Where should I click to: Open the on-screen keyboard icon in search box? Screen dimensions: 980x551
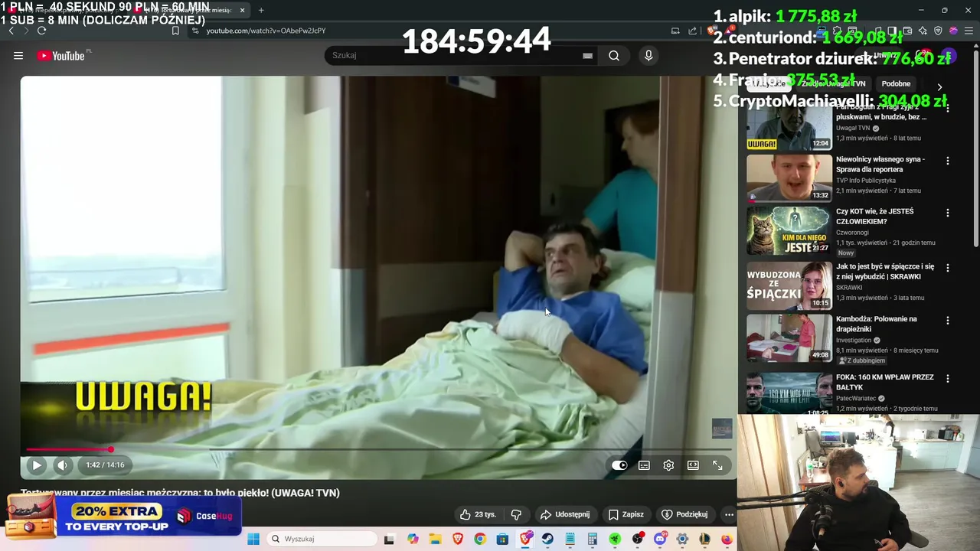click(587, 55)
